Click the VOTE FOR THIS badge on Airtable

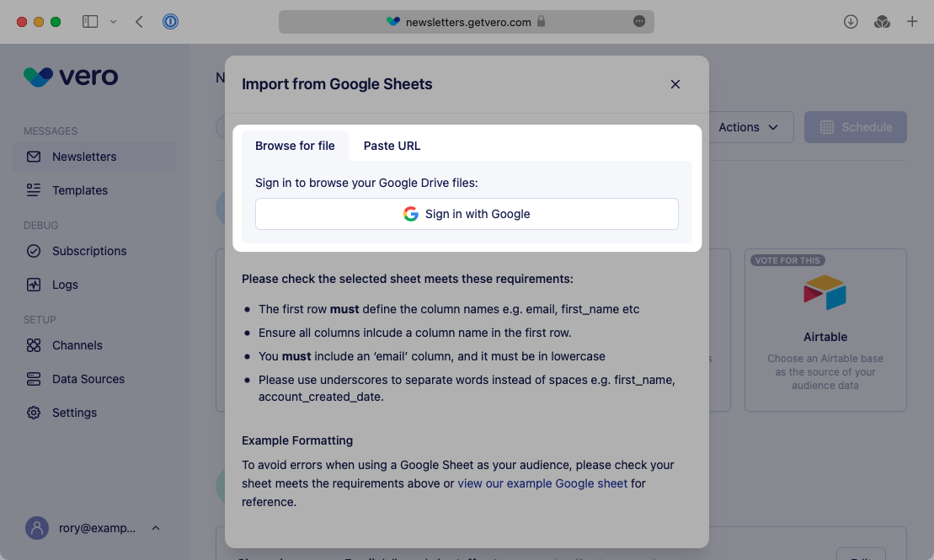(x=786, y=260)
